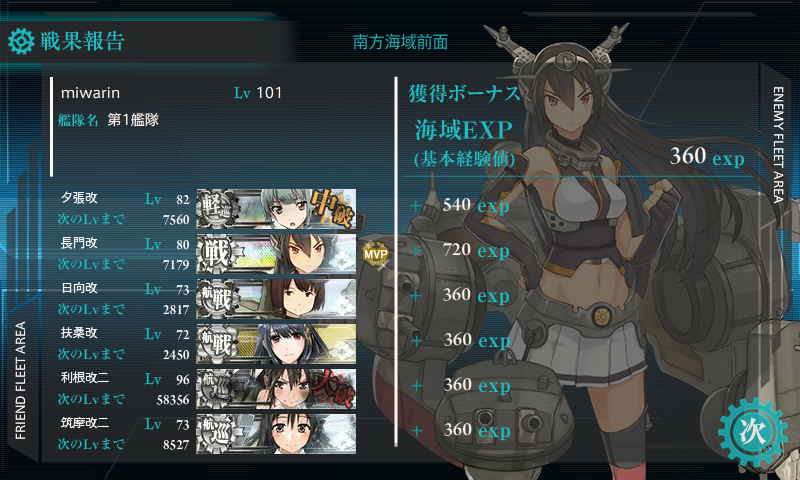The width and height of the screenshot is (800, 480).
Task: Click the 戦 gear icon on 長門改
Action: 217,254
